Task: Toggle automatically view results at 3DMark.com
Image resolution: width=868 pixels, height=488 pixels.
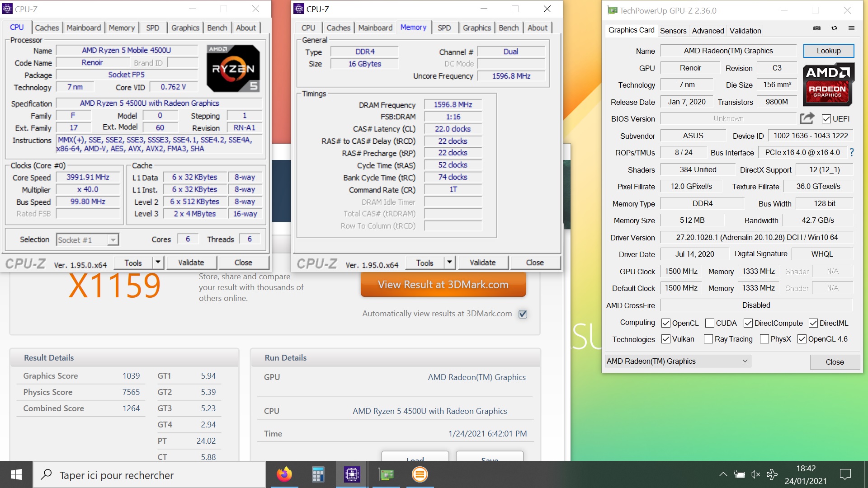Action: point(523,314)
